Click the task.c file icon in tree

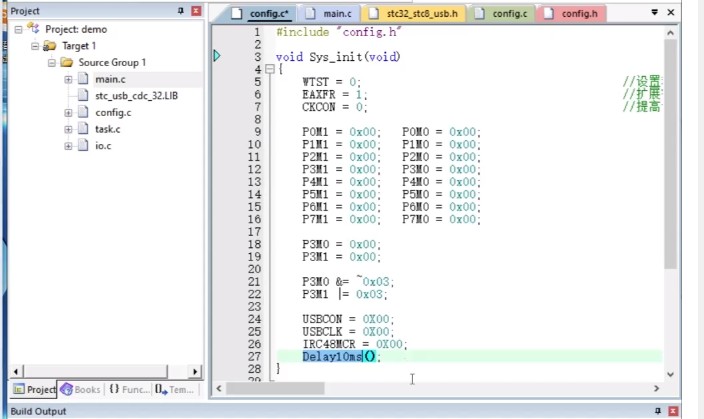[83, 129]
